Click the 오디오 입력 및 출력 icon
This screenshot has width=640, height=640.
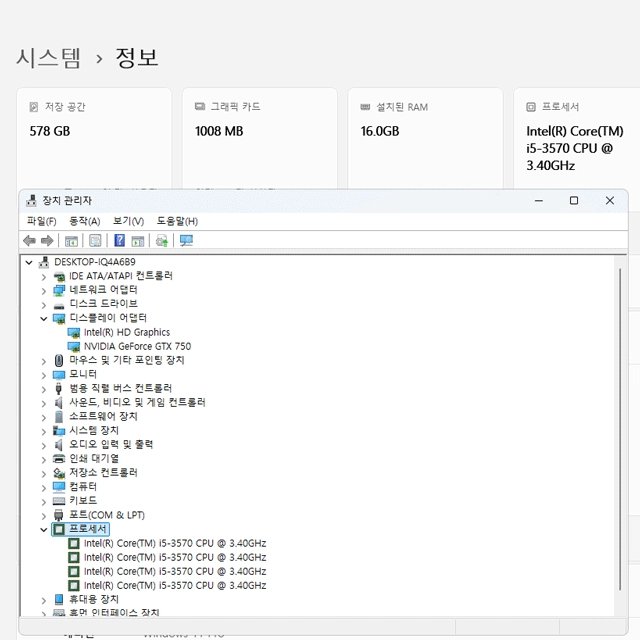(58, 445)
